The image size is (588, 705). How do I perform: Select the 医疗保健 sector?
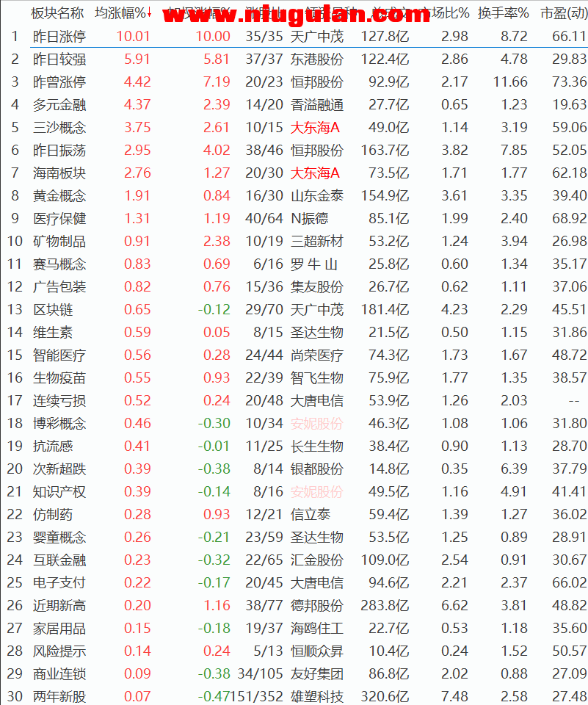tap(59, 219)
